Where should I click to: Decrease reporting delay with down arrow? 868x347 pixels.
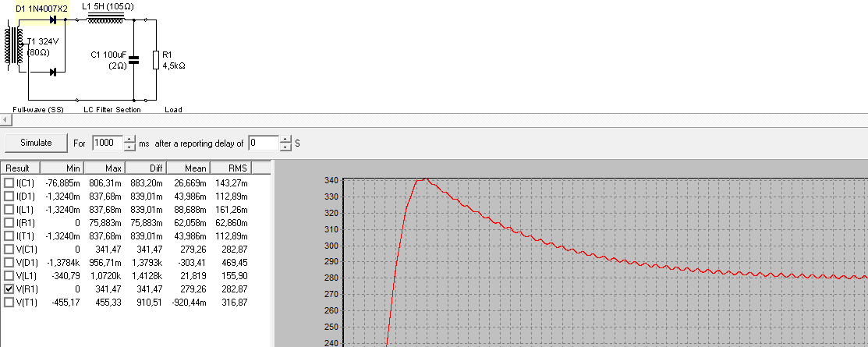285,147
